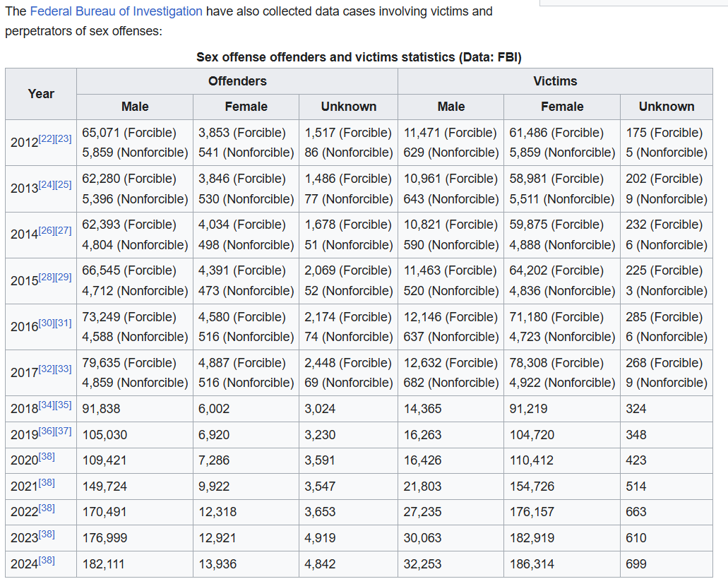Open citation [25] beside 2013

[x=64, y=184]
